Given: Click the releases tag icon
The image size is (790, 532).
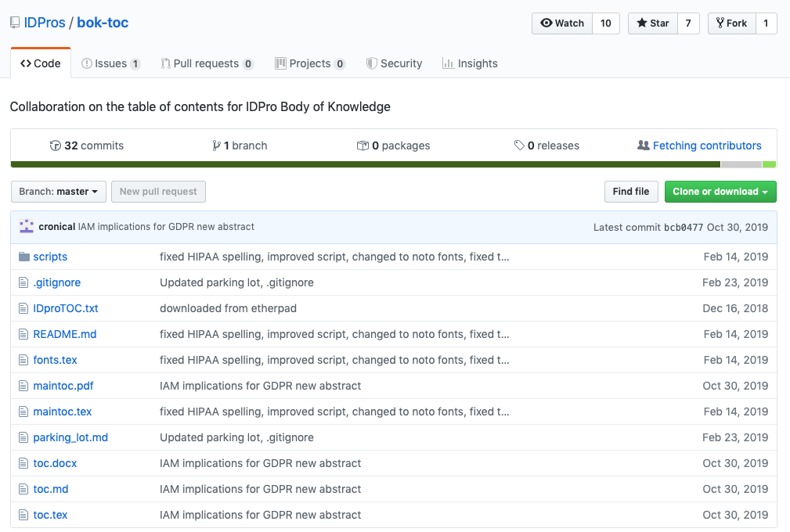Looking at the screenshot, I should (519, 146).
